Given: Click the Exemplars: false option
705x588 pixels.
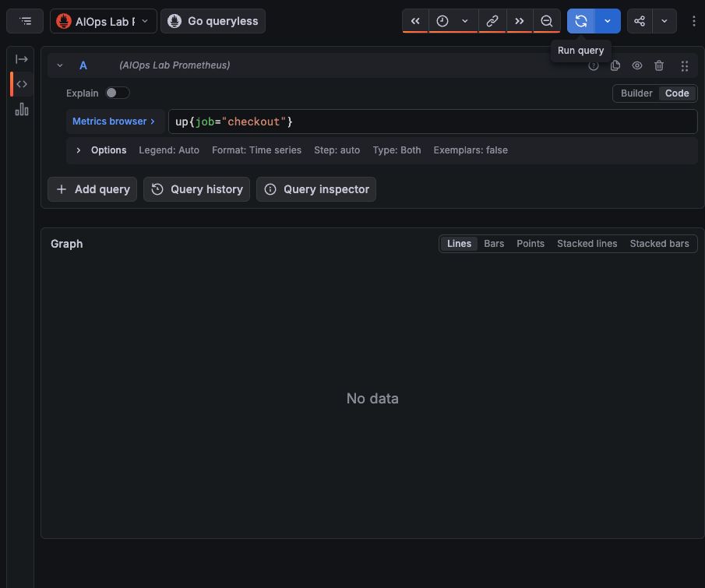Looking at the screenshot, I should [471, 150].
